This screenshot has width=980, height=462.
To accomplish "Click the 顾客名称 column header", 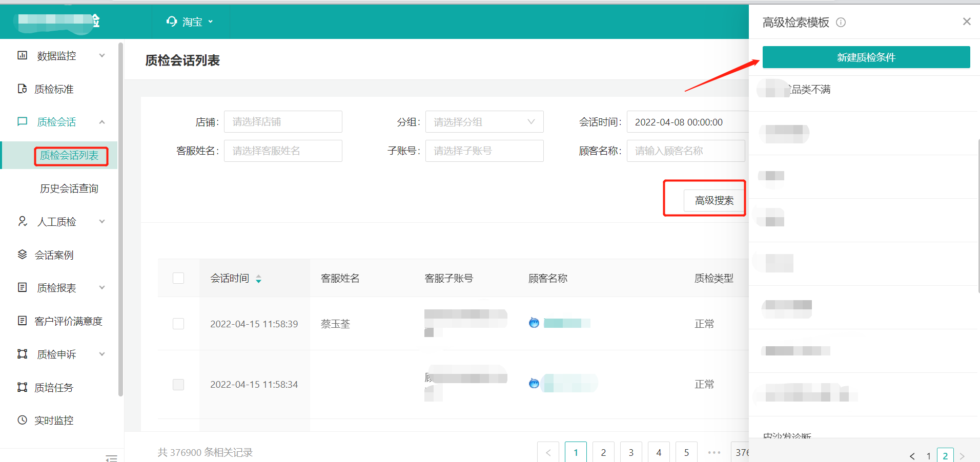I will (x=548, y=278).
